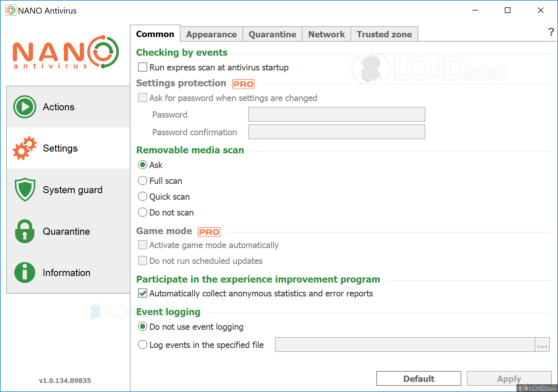The height and width of the screenshot is (392, 558).
Task: Click the Password confirmation input field
Action: pos(337,132)
